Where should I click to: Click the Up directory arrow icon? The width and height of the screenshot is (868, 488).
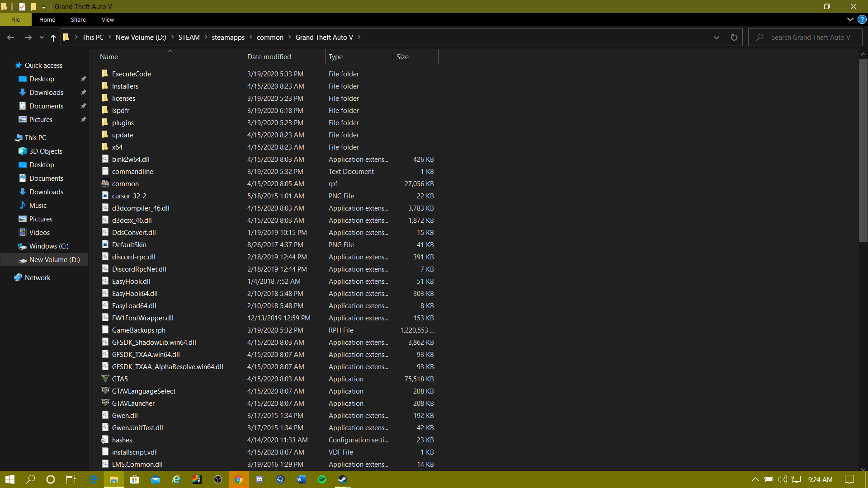(x=53, y=38)
